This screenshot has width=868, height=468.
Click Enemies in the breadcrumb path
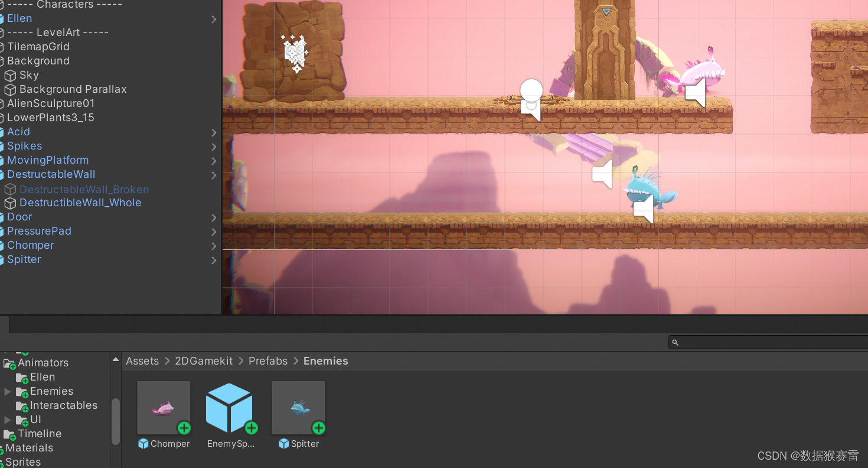326,361
